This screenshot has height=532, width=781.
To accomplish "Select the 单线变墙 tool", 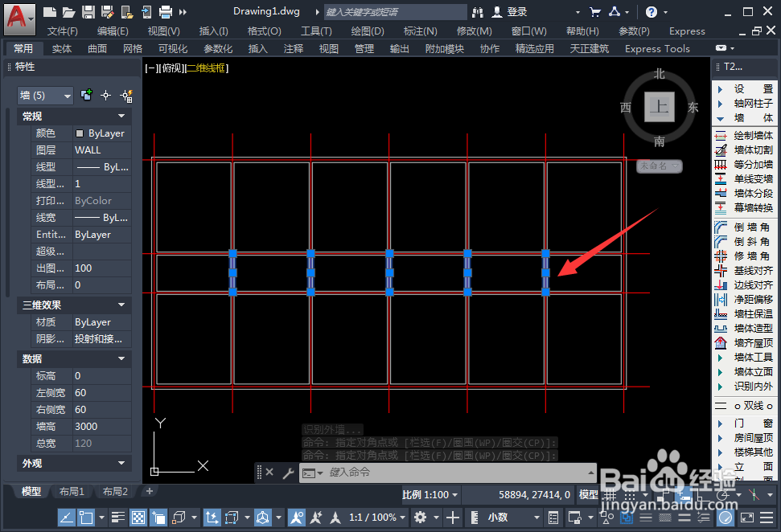I will 745,178.
